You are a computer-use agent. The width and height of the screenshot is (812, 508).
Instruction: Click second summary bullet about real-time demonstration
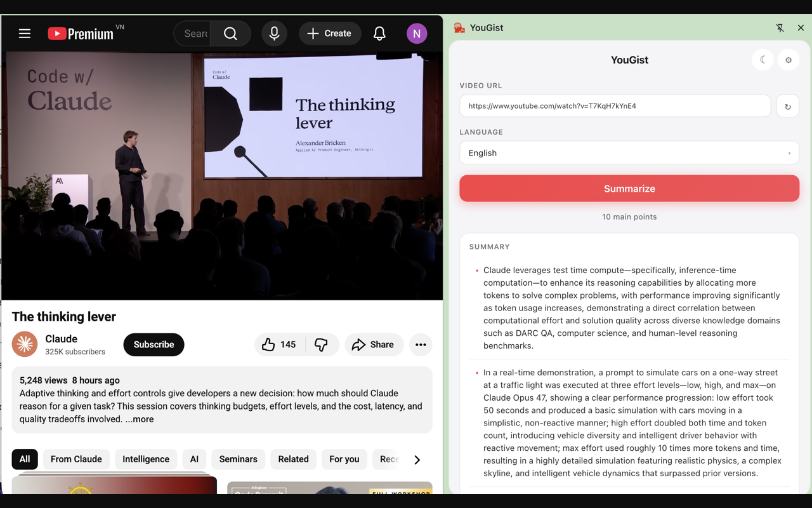pyautogui.click(x=632, y=423)
